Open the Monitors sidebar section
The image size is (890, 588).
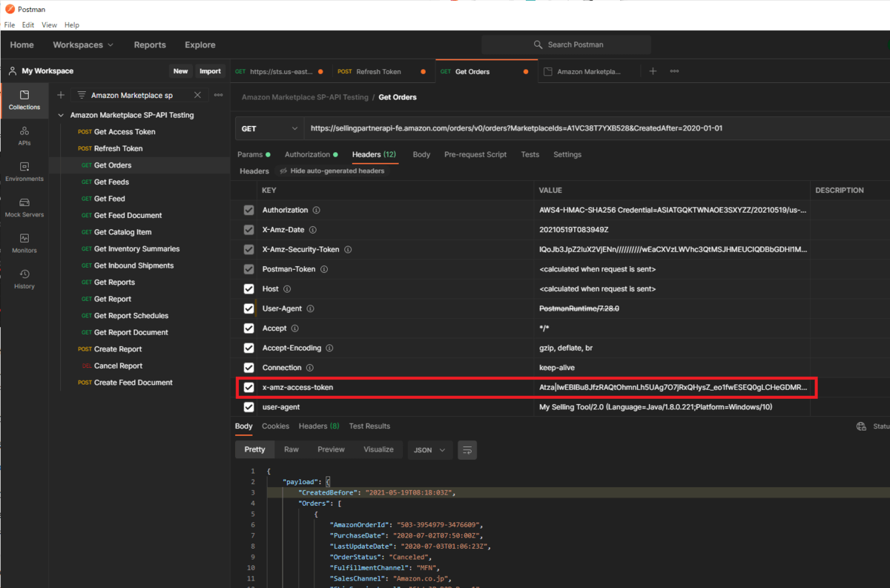tap(24, 243)
